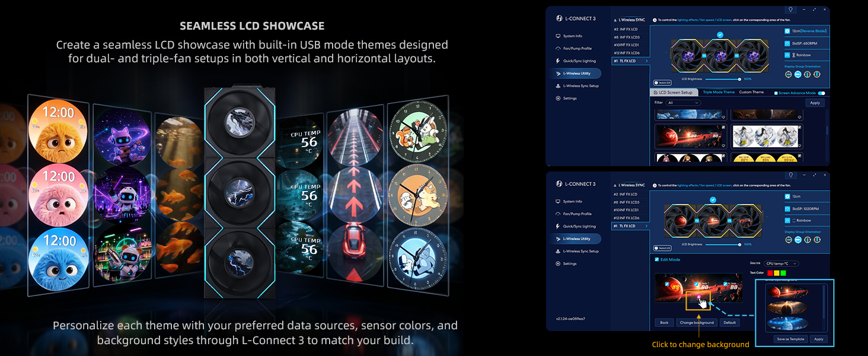The image size is (868, 356).
Task: Click the System Info monitor icon in Edit Mode window
Action: [558, 201]
